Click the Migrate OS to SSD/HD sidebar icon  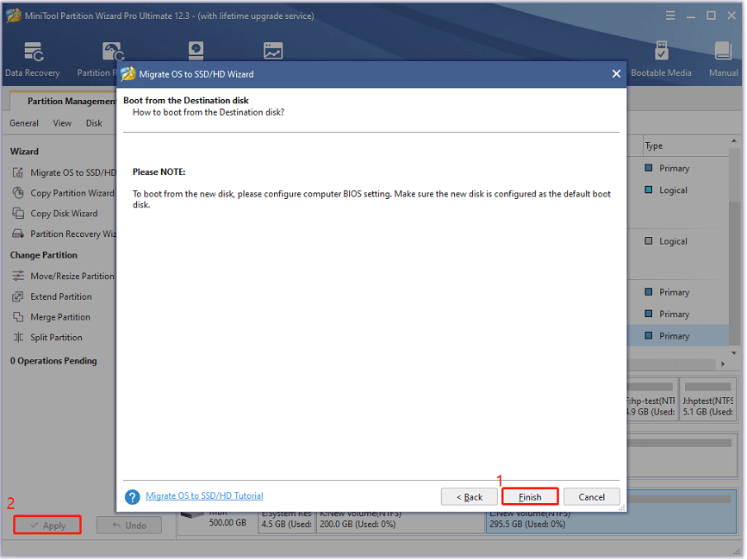point(17,172)
